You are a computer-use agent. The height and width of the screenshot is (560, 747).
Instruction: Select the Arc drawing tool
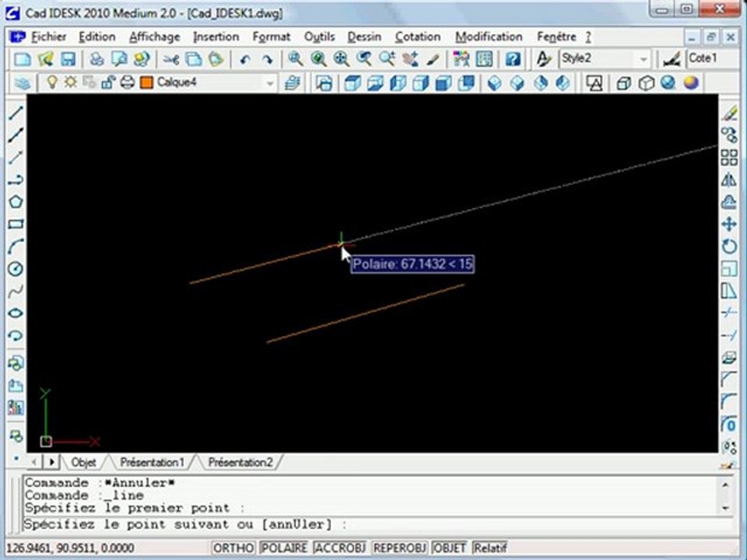pyautogui.click(x=16, y=247)
